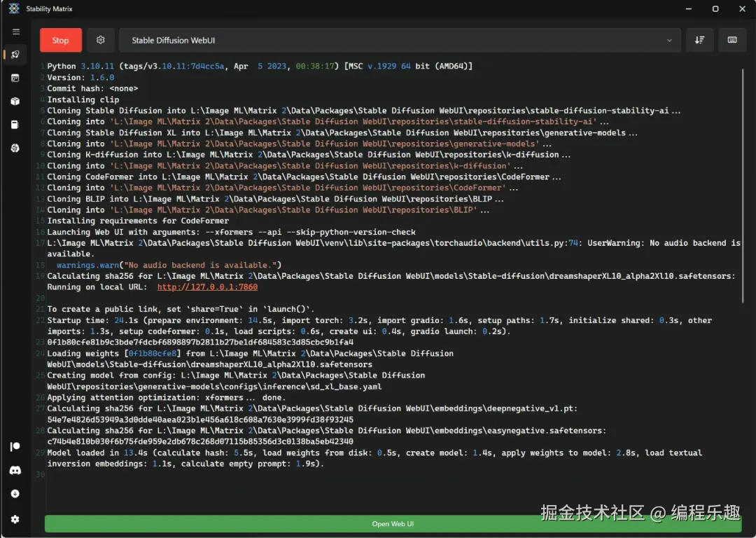Open the Settings gear in the sidebar
Viewport: 756px width, 538px height.
point(15,519)
